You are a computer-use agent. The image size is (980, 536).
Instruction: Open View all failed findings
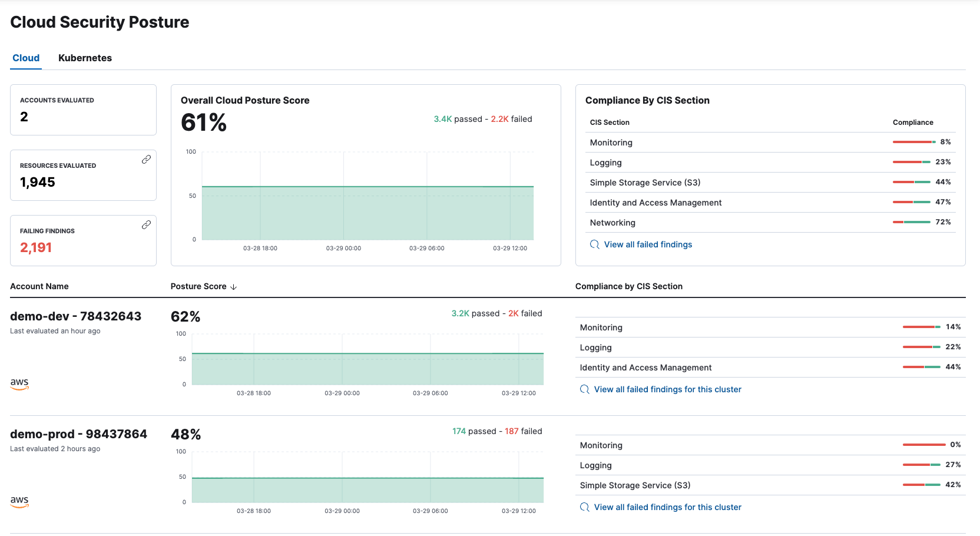648,244
